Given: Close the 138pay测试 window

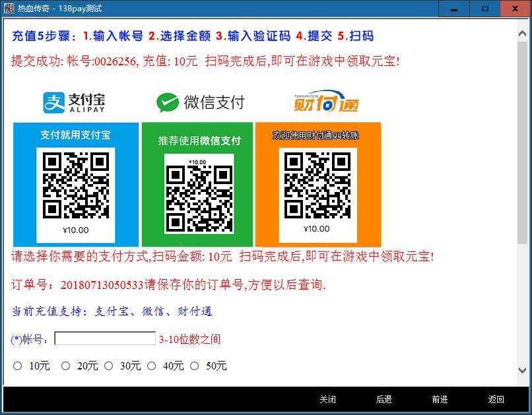Looking at the screenshot, I should coord(515,9).
